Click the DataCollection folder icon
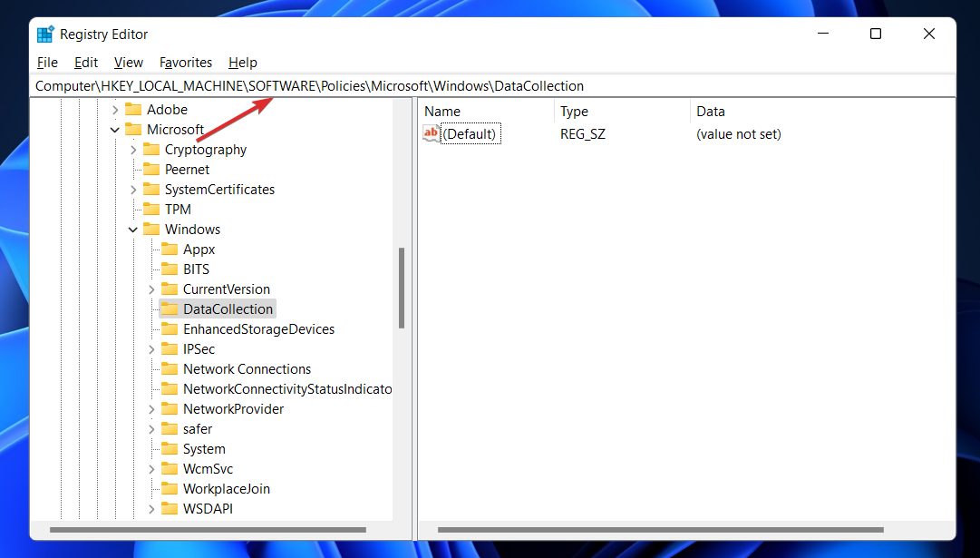 tap(170, 309)
